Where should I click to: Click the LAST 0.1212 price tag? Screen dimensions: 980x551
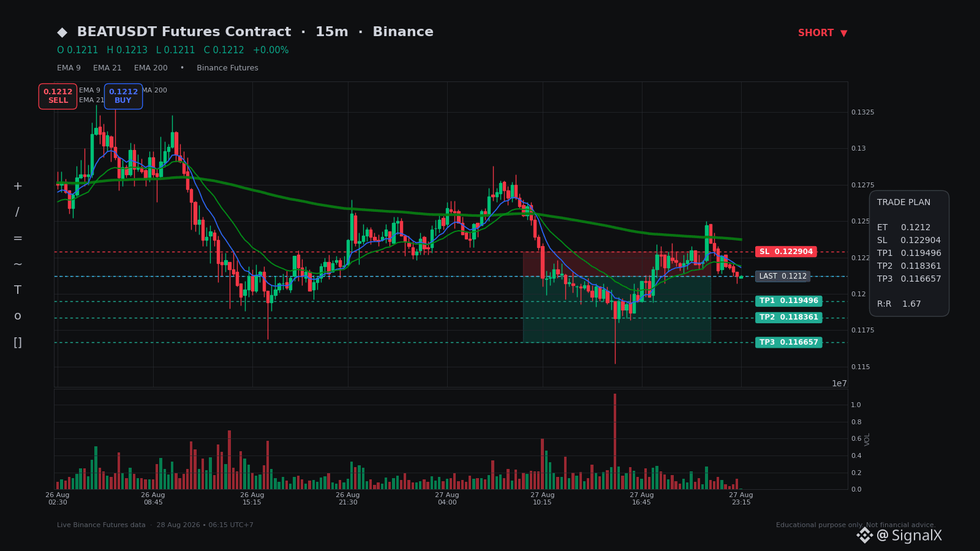783,276
